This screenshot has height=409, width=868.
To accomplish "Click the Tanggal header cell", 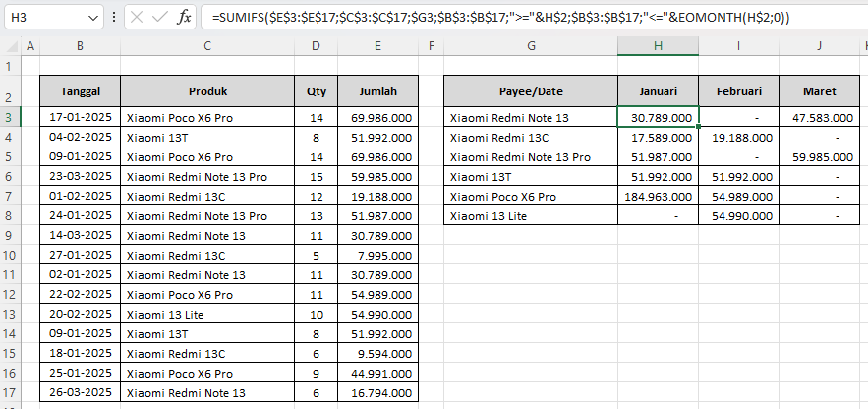I will point(81,91).
